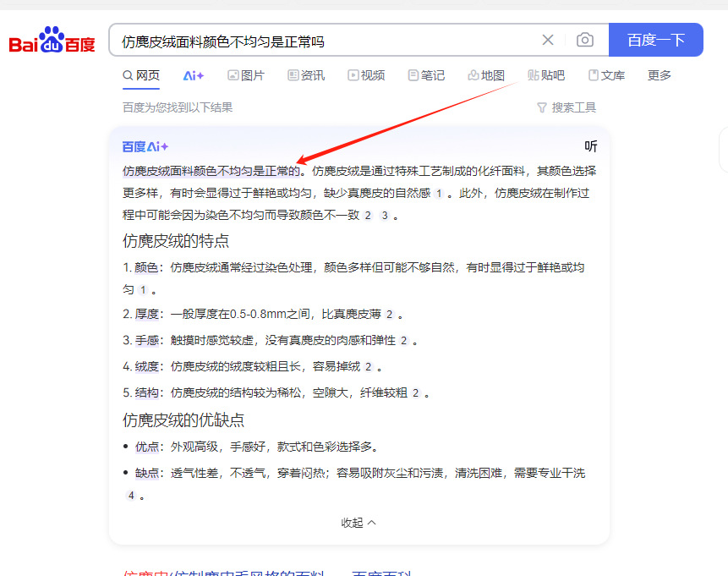Switch to the 图片 tab
The image size is (728, 576).
pyautogui.click(x=246, y=75)
